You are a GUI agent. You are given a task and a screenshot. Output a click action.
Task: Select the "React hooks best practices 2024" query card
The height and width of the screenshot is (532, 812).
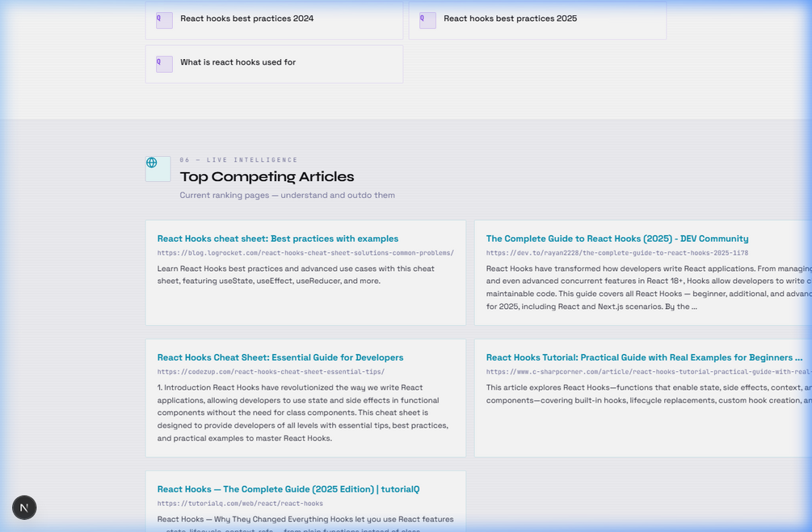click(274, 20)
